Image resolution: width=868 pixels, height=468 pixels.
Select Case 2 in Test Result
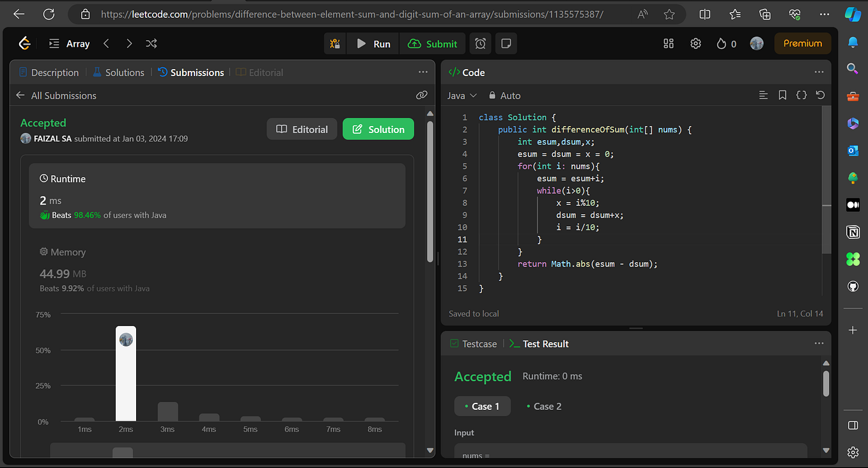click(544, 406)
